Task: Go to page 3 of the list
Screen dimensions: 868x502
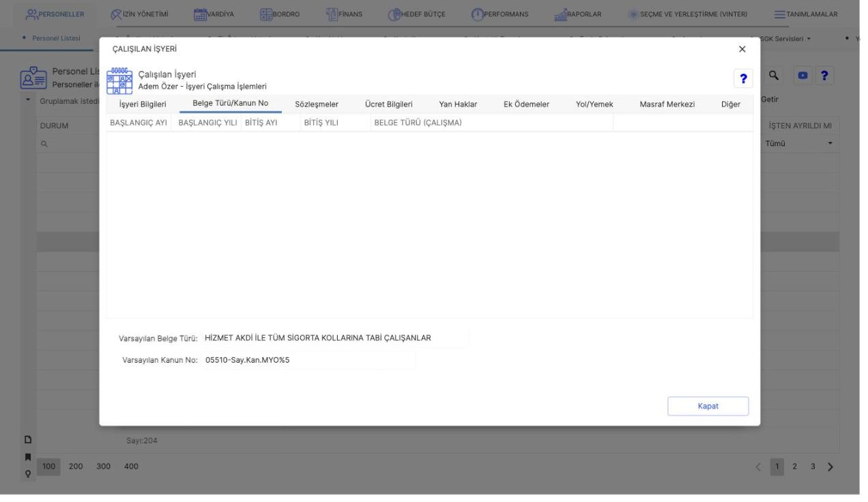Action: click(813, 466)
